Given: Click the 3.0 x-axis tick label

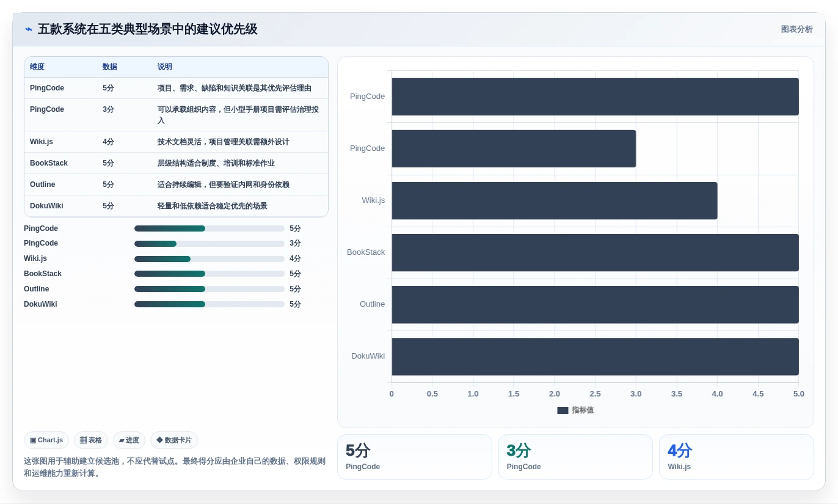Looking at the screenshot, I should (x=636, y=394).
